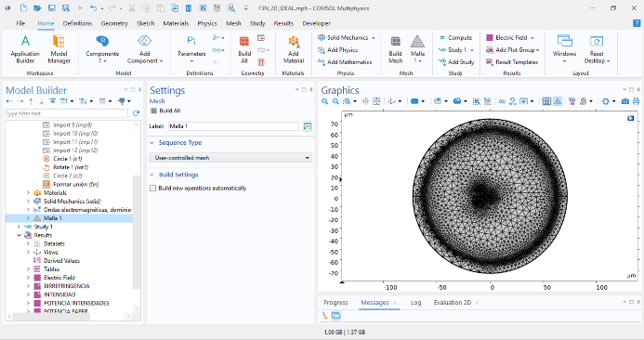Image resolution: width=644 pixels, height=340 pixels.
Task: Collapse the Sequence Type section
Action: click(x=151, y=143)
